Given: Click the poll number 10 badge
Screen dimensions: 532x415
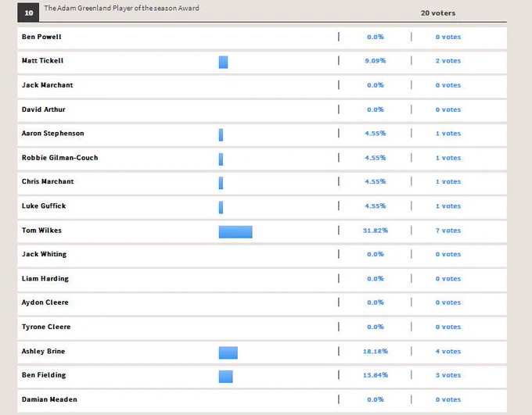Looking at the screenshot, I should point(28,13).
